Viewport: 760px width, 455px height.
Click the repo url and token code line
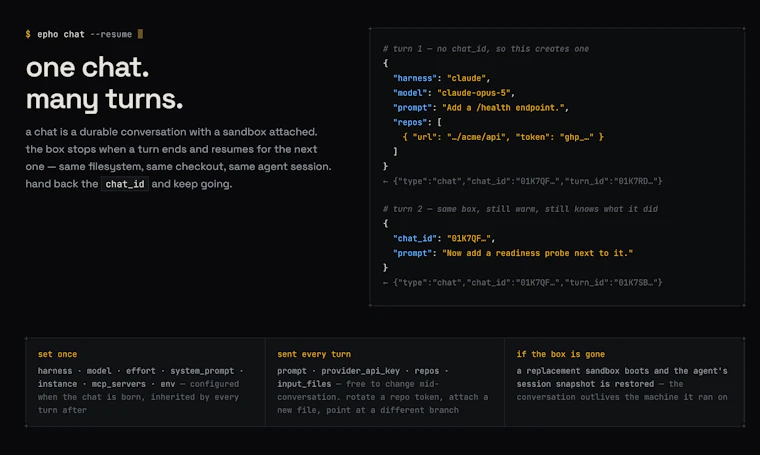pos(503,137)
